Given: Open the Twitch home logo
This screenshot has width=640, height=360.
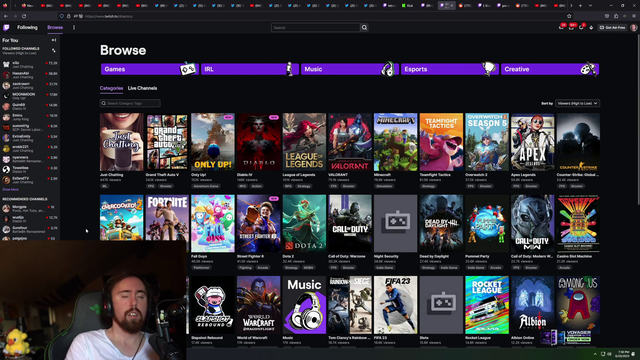Looking at the screenshot, I should coord(6,27).
